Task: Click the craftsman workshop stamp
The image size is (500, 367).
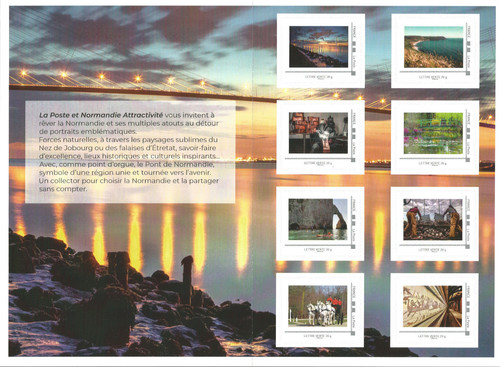Action: point(320,137)
